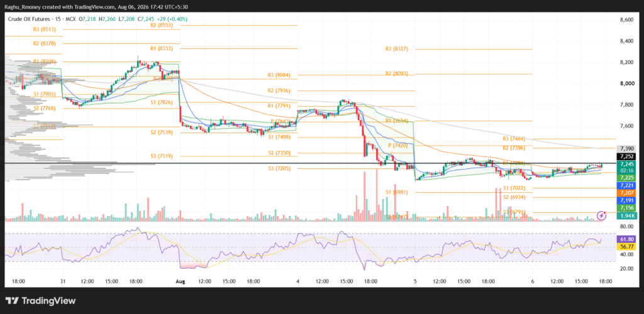
Task: Click the purple lightning bolt icon
Action: pyautogui.click(x=602, y=215)
